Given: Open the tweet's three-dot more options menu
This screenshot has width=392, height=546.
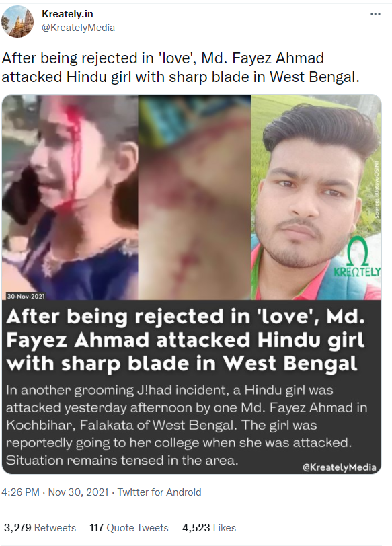Looking at the screenshot, I should click(x=375, y=14).
